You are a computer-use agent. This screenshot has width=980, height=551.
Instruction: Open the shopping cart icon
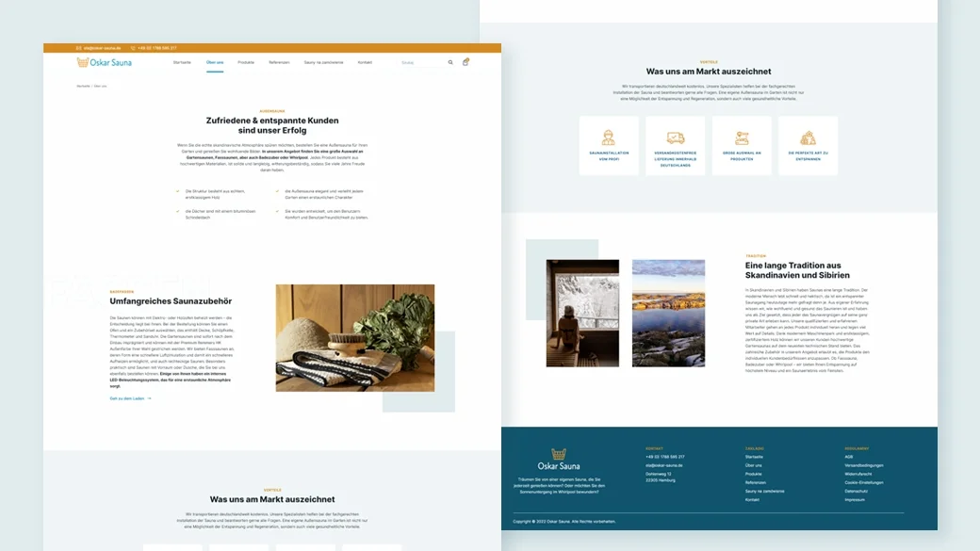tap(465, 62)
